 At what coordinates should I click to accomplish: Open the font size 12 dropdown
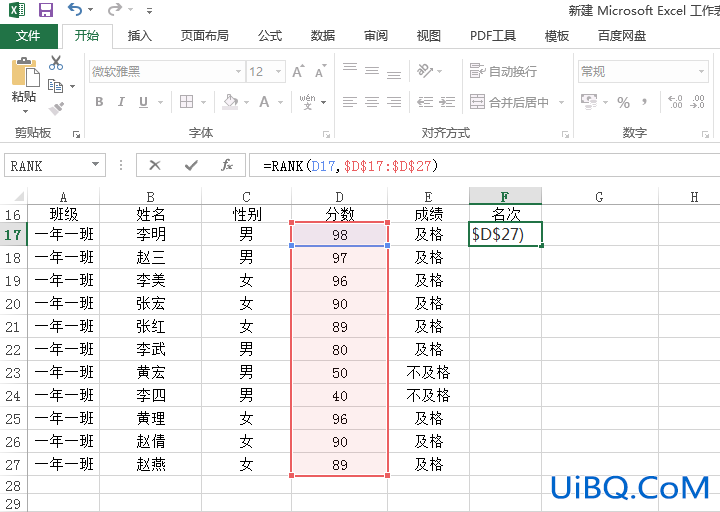pyautogui.click(x=278, y=72)
